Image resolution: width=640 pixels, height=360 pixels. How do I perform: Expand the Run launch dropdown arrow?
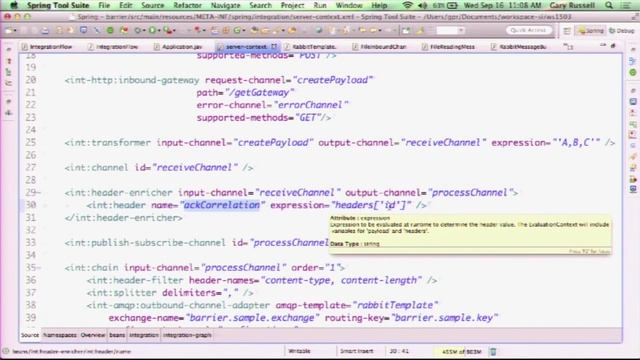tap(158, 31)
